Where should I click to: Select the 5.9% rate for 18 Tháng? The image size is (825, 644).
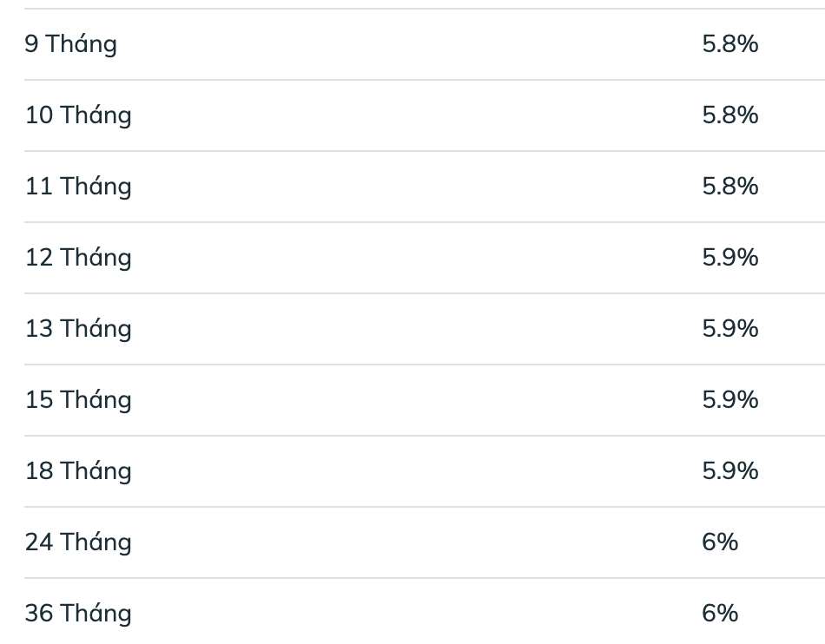pos(729,471)
